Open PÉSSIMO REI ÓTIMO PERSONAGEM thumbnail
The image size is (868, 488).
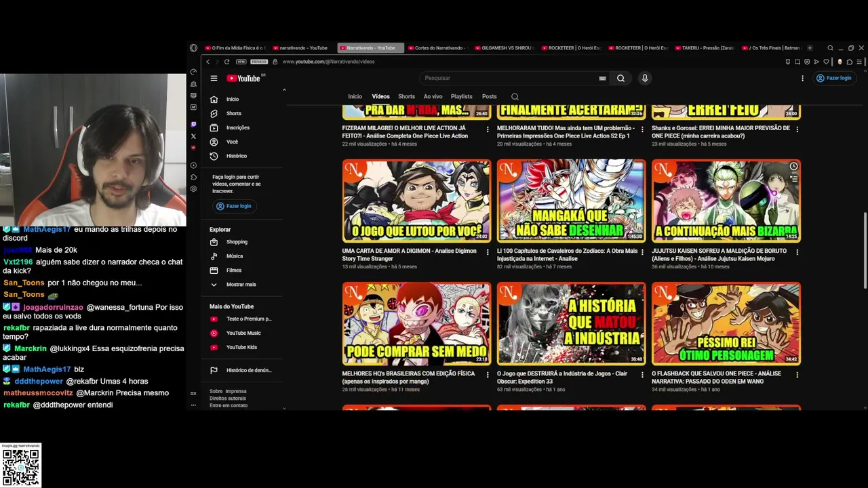coord(726,324)
